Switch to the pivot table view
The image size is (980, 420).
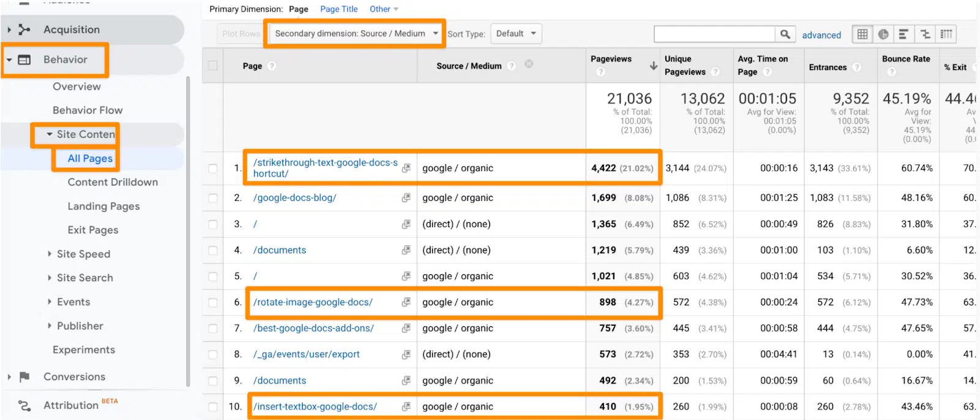pos(946,34)
